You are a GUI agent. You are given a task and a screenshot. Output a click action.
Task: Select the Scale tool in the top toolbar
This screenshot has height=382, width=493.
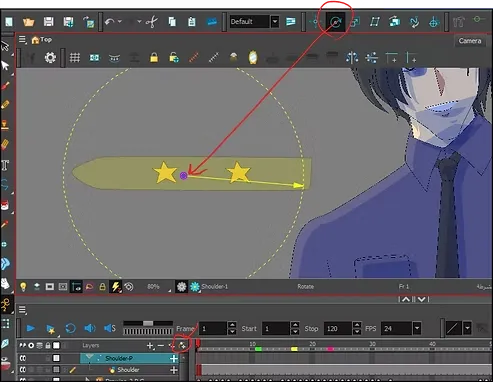pyautogui.click(x=355, y=22)
